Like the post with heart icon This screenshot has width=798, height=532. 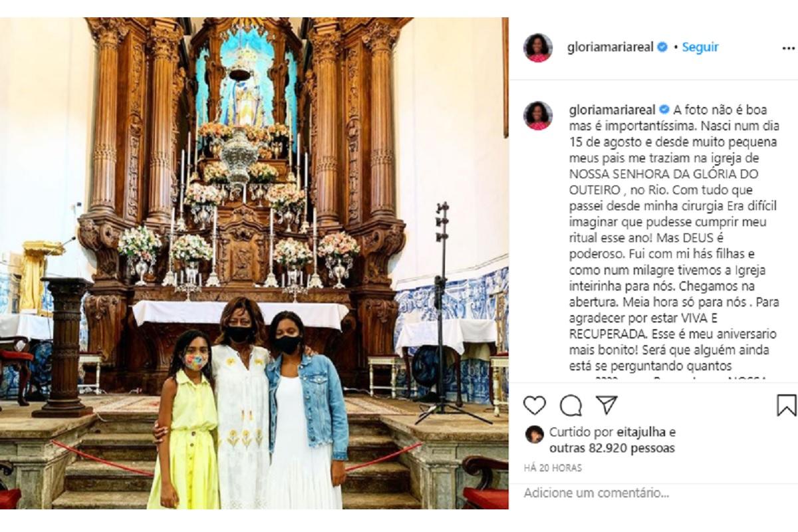click(534, 405)
